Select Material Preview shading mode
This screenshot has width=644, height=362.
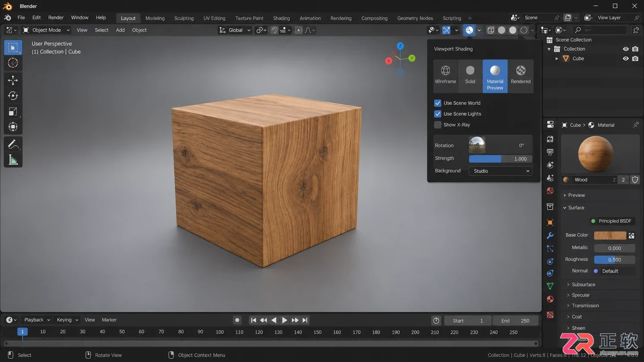pyautogui.click(x=495, y=76)
